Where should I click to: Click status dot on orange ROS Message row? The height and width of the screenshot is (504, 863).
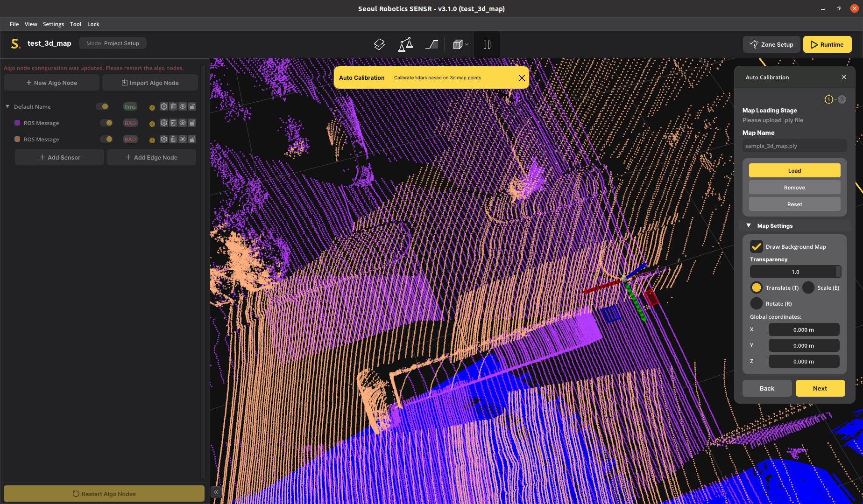point(152,140)
